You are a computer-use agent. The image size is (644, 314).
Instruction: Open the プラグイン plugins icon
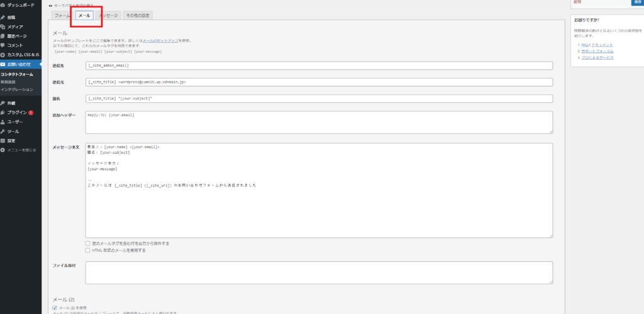pos(3,112)
